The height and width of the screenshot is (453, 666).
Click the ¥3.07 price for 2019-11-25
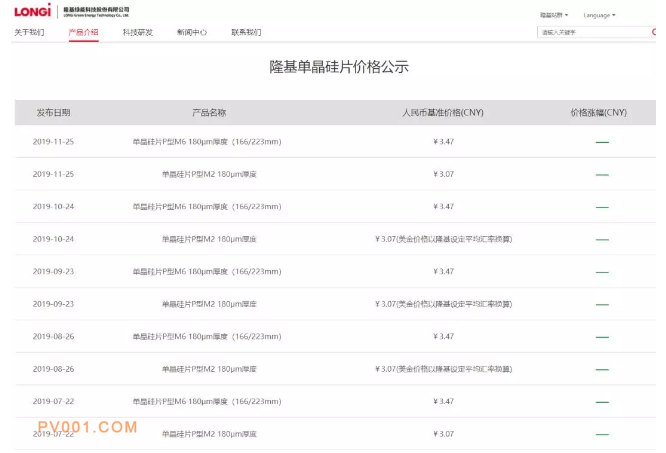coord(443,174)
